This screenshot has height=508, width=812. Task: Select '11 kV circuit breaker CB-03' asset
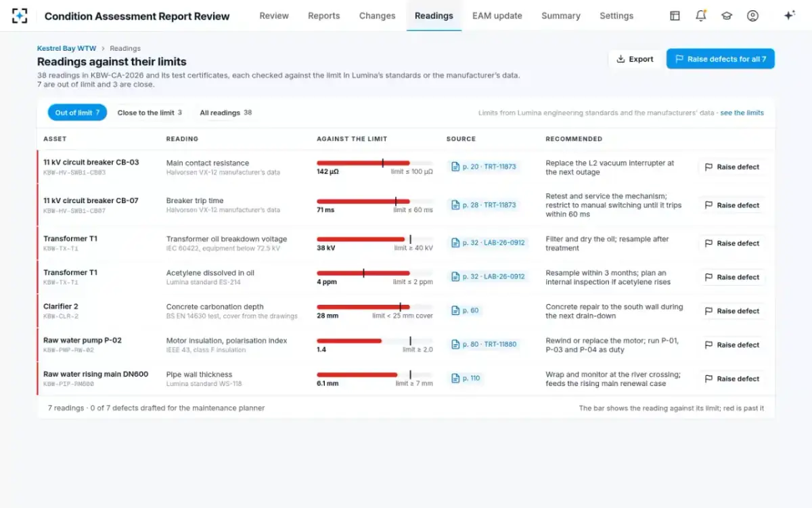pyautogui.click(x=91, y=163)
